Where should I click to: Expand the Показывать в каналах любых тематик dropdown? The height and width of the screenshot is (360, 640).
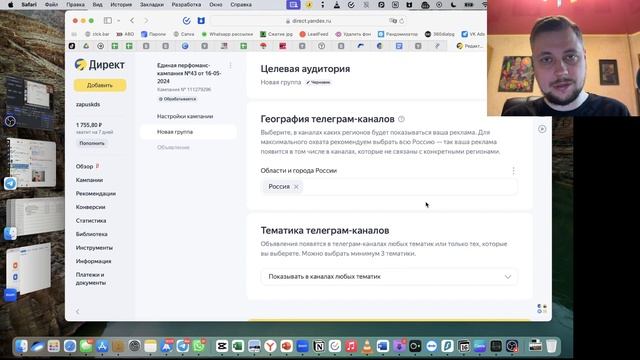[x=389, y=277]
